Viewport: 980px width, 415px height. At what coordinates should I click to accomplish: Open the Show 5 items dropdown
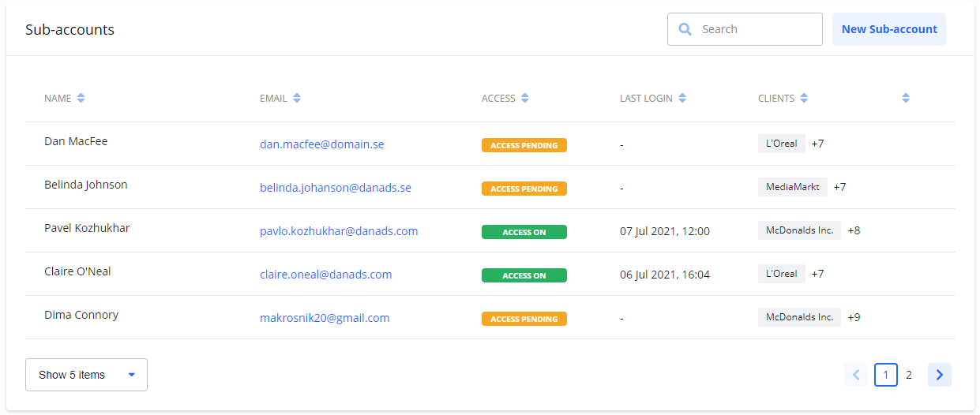[86, 375]
